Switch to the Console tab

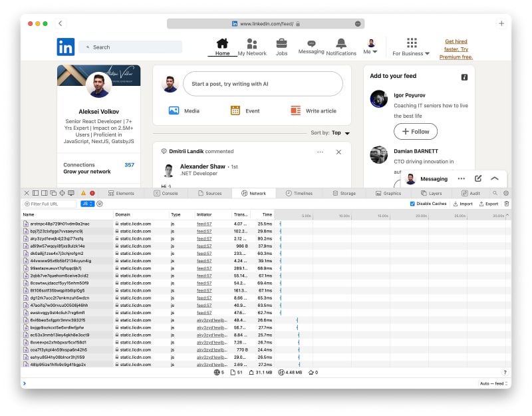click(x=166, y=193)
